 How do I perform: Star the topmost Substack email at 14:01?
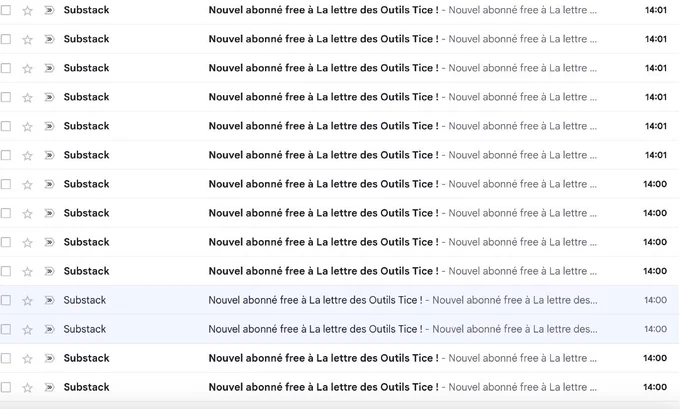point(27,10)
